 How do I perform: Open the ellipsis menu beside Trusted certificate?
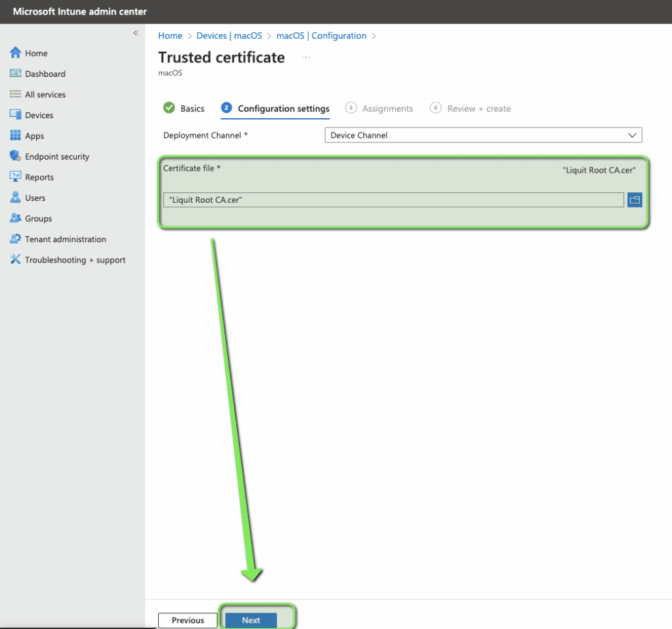[306, 58]
